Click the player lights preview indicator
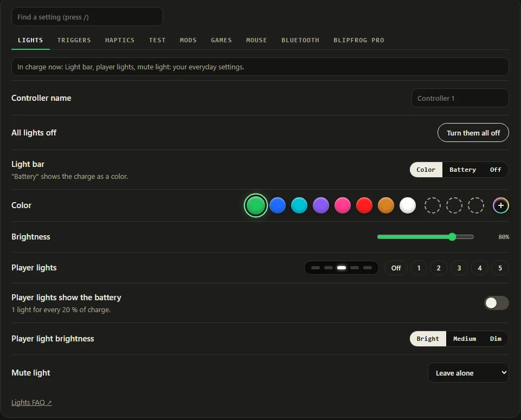The height and width of the screenshot is (420, 521). (341, 268)
